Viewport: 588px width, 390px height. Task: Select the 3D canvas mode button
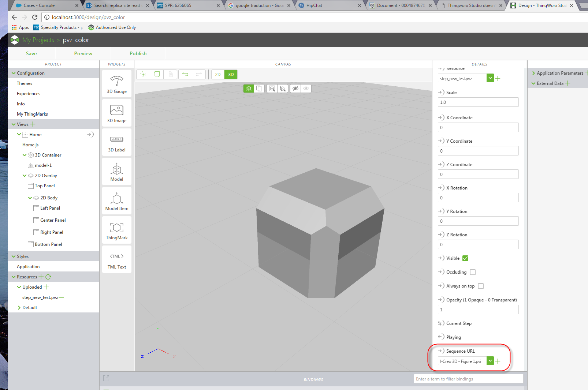(x=231, y=75)
